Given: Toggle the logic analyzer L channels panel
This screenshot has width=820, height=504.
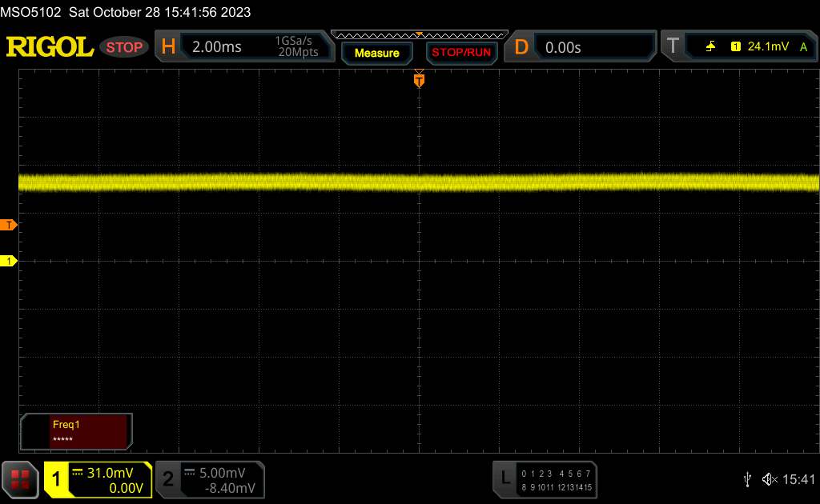Looking at the screenshot, I should [x=545, y=479].
